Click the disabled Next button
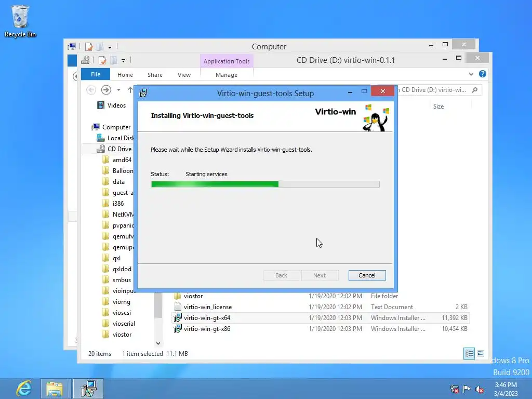 tap(320, 275)
